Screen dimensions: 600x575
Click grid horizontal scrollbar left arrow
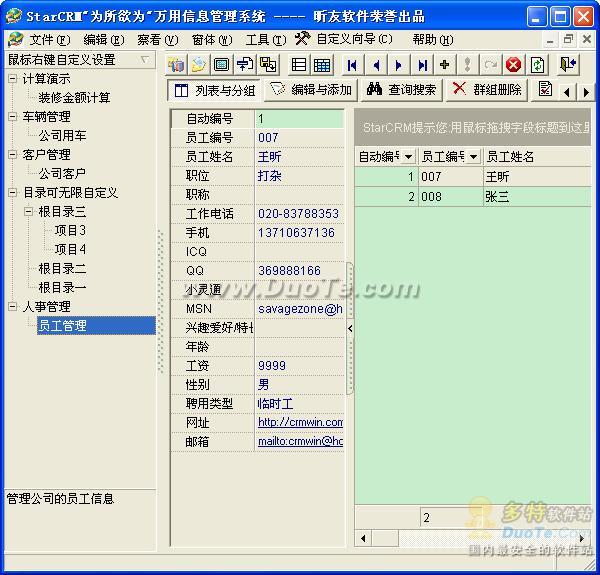click(x=363, y=538)
